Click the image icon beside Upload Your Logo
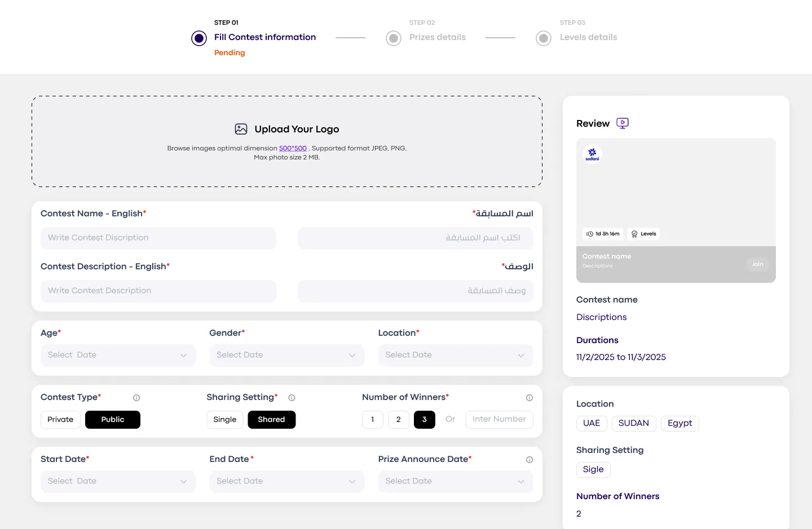The width and height of the screenshot is (812, 529). [x=241, y=129]
